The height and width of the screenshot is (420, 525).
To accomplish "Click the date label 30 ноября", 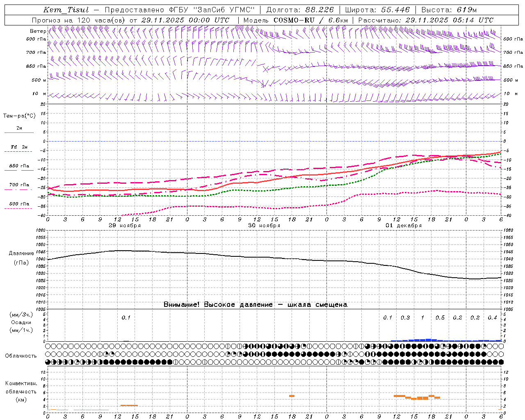I will 264,226.
